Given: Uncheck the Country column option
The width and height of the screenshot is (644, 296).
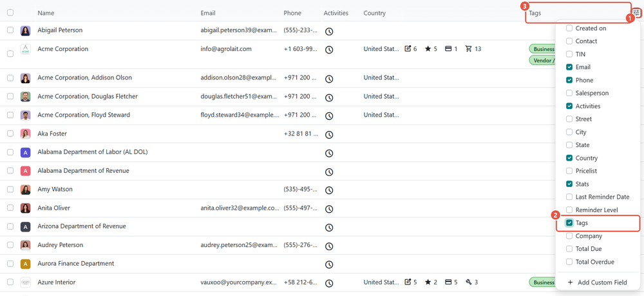Looking at the screenshot, I should click(569, 158).
